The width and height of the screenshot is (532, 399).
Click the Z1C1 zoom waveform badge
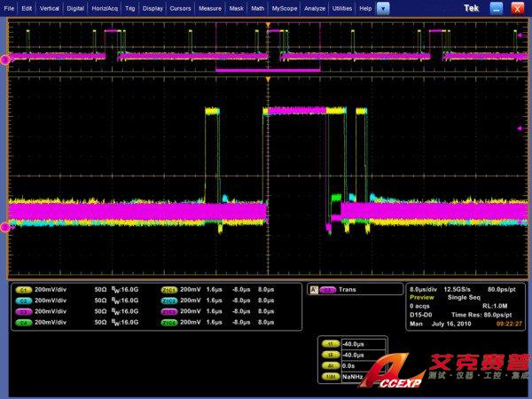168,289
